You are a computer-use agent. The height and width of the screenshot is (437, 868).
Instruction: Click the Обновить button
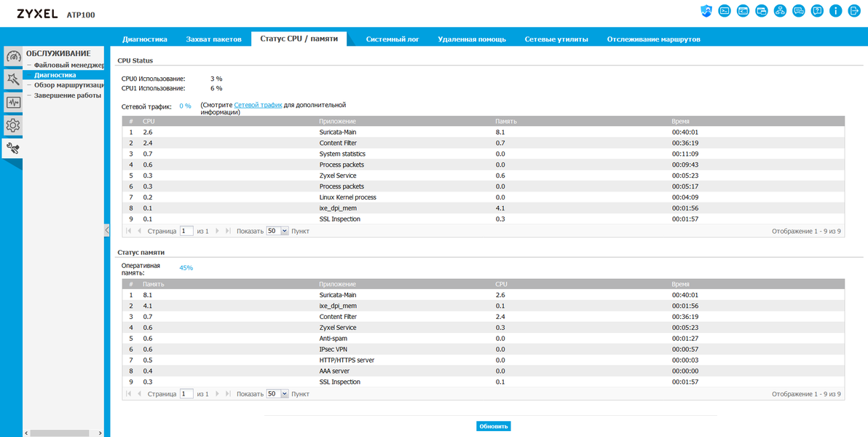493,427
